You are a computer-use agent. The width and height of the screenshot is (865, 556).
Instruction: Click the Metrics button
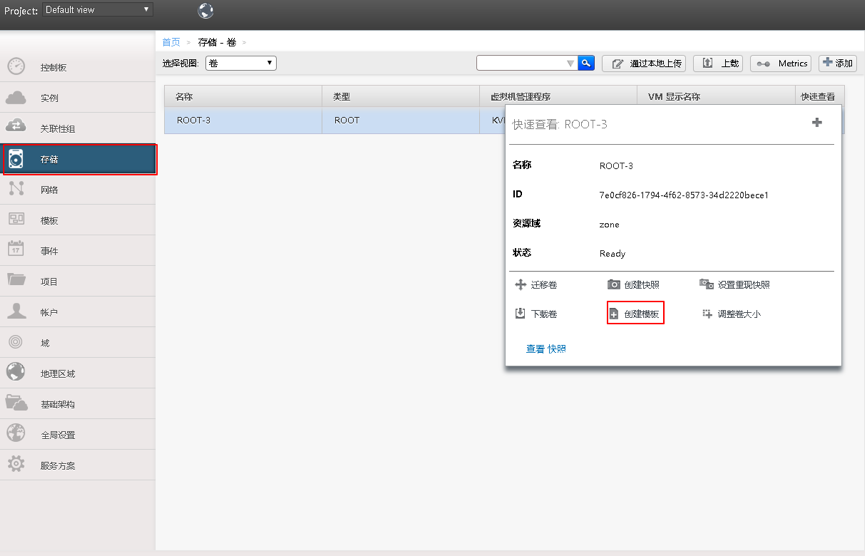pyautogui.click(x=781, y=63)
